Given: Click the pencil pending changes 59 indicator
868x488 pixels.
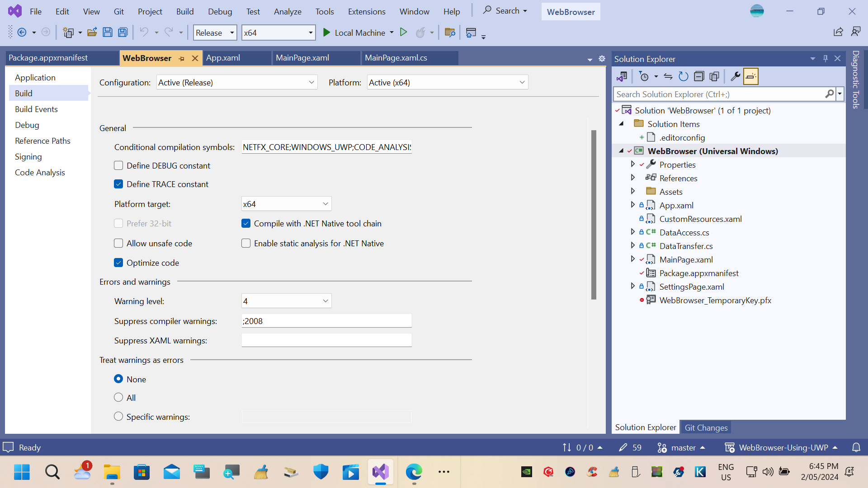Looking at the screenshot, I should click(630, 448).
